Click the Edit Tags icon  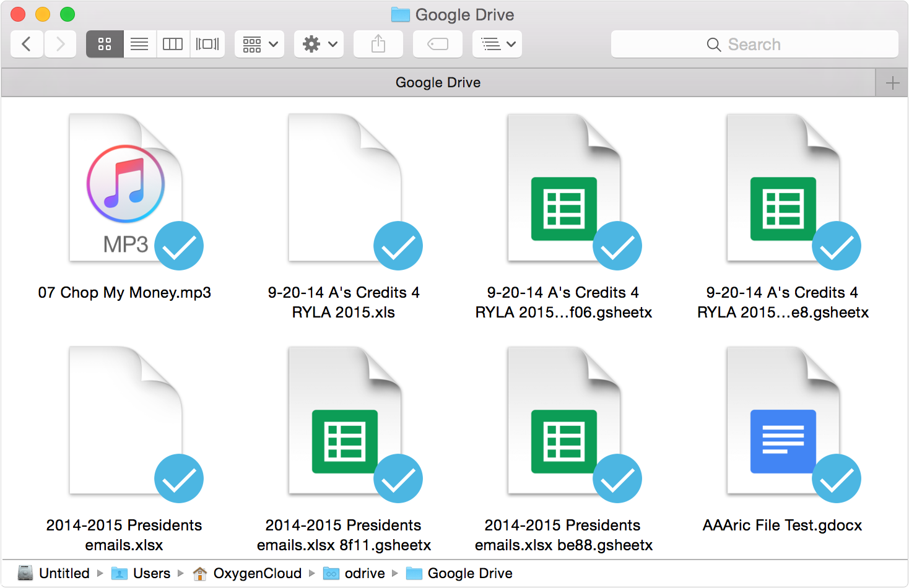tap(438, 44)
